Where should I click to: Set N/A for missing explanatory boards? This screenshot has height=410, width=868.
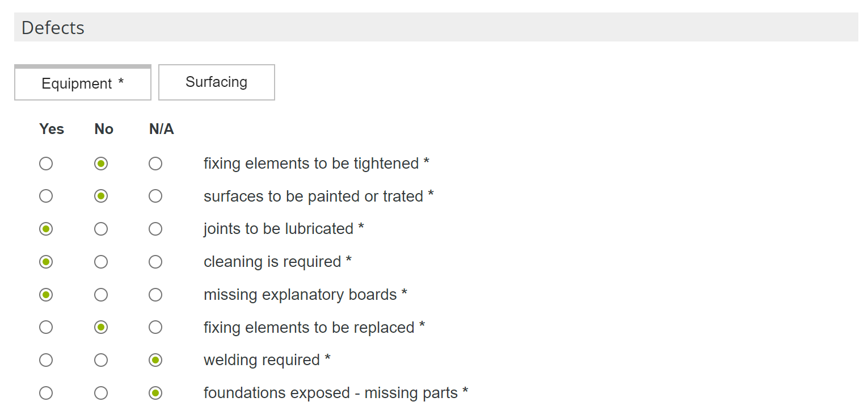coord(155,295)
